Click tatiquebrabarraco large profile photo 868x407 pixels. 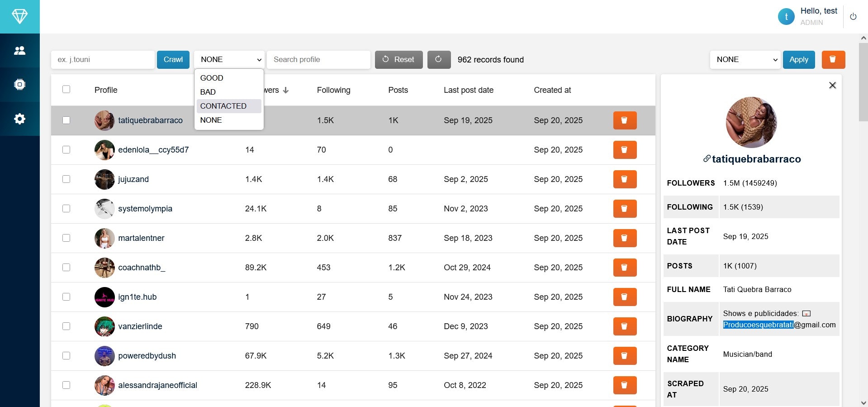coord(751,122)
